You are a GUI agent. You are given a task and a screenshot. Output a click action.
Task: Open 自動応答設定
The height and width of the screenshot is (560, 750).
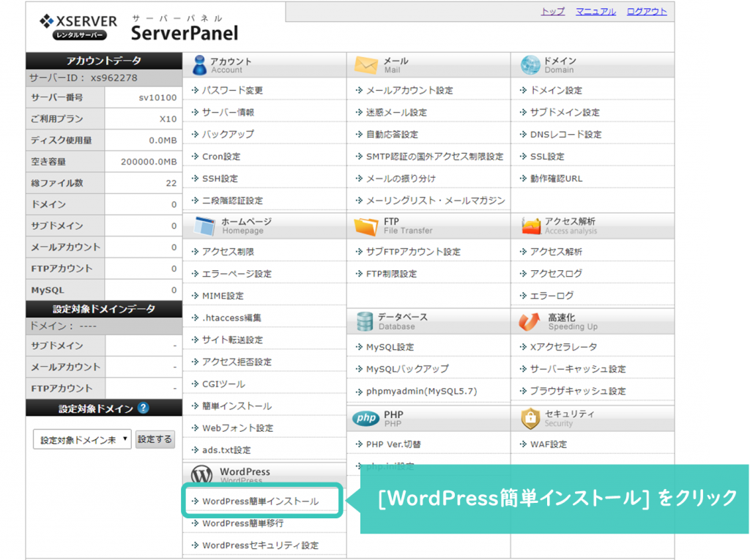392,134
